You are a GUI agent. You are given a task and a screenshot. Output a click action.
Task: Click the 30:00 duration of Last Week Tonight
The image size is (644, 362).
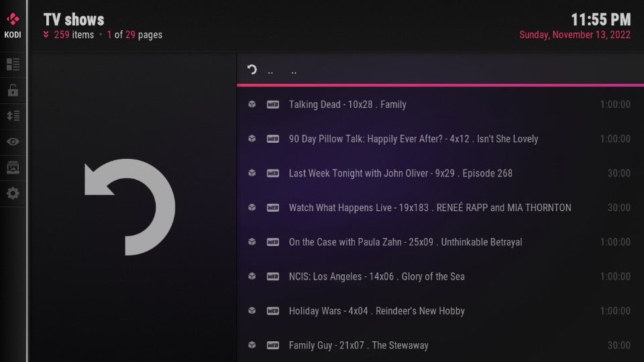click(x=619, y=173)
